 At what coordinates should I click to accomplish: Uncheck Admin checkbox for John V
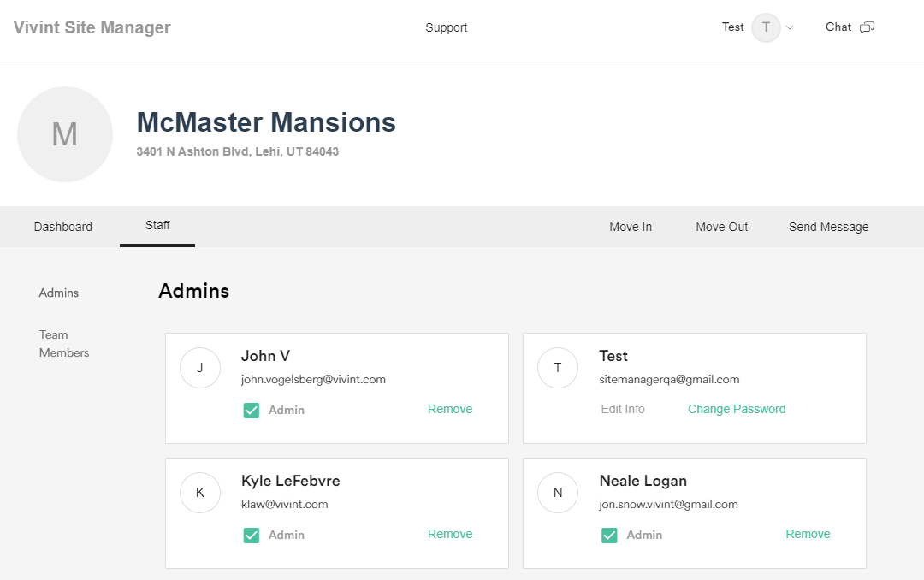[x=252, y=411]
